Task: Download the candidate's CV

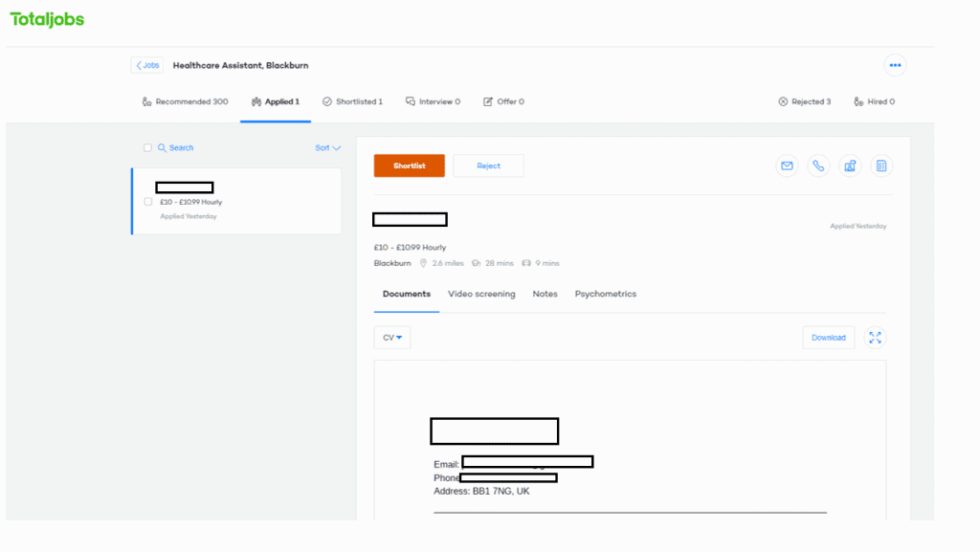Action: coord(828,338)
